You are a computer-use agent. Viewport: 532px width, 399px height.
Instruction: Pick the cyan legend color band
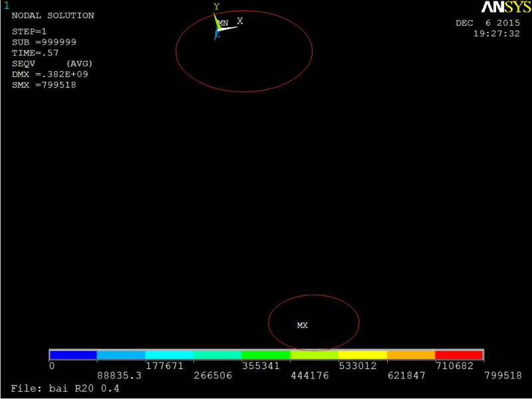click(x=170, y=355)
